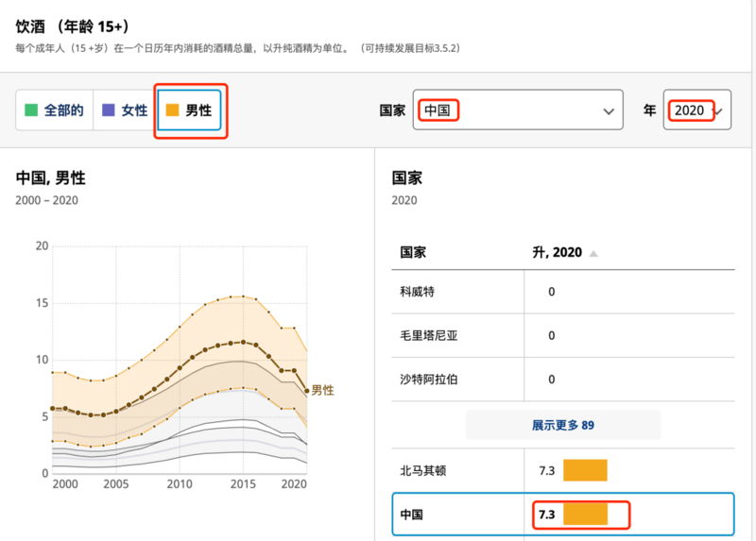Toggle the 男性 (male) filter
The width and height of the screenshot is (756, 541).
[x=189, y=110]
